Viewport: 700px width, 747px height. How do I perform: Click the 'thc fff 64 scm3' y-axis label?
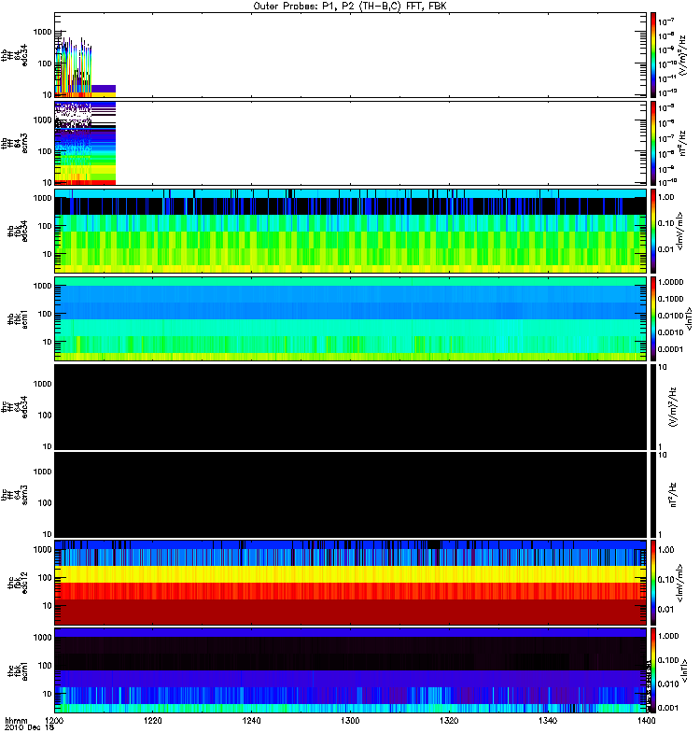14,495
